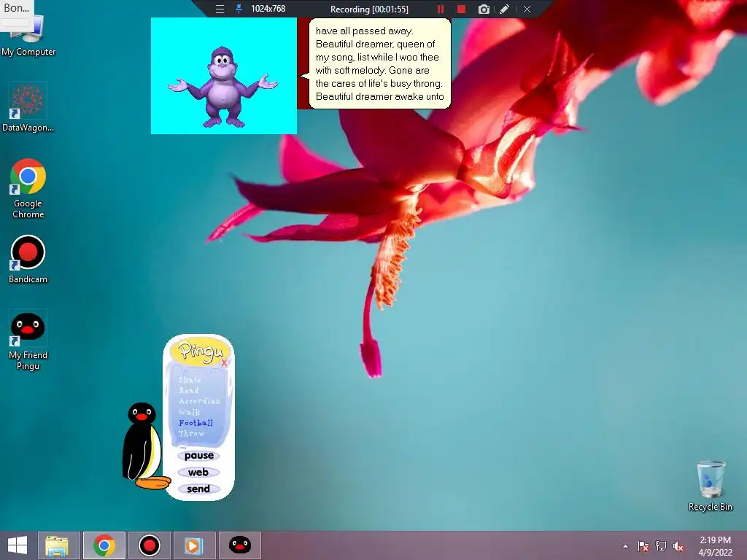Open the Action Center flag icon
The height and width of the screenshot is (560, 747).
click(643, 546)
